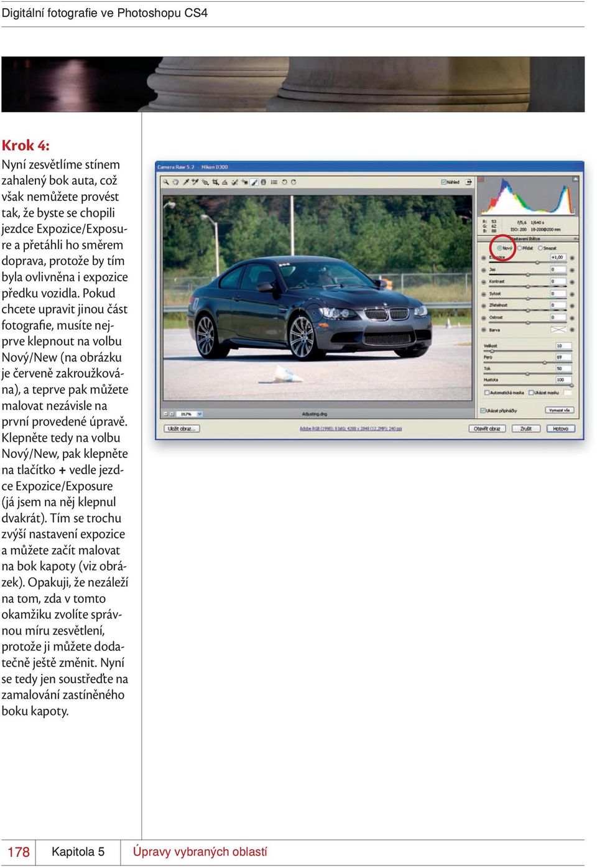Enable the Automatická maska checkbox
The width and height of the screenshot is (597, 868).
tap(487, 393)
